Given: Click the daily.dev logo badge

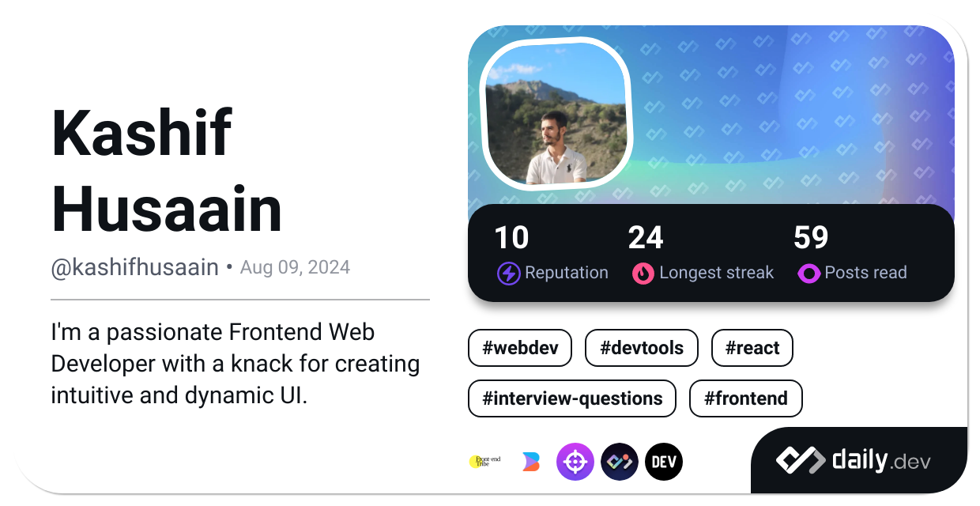Looking at the screenshot, I should tap(858, 460).
